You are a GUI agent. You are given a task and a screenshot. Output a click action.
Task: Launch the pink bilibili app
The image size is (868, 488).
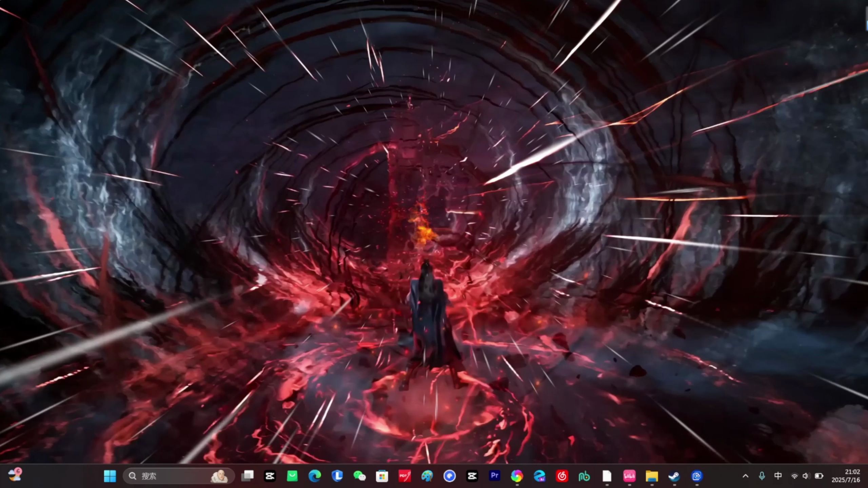629,476
